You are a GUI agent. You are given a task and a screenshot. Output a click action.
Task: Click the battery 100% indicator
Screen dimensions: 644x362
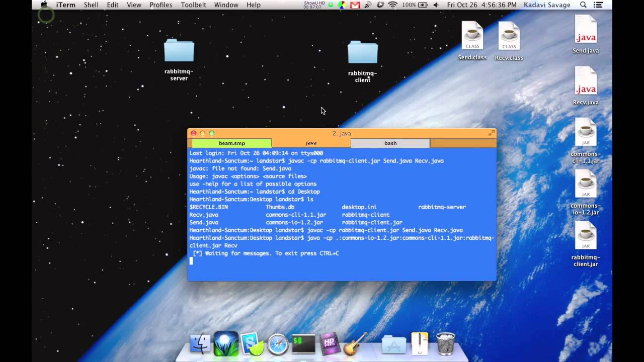click(x=416, y=5)
